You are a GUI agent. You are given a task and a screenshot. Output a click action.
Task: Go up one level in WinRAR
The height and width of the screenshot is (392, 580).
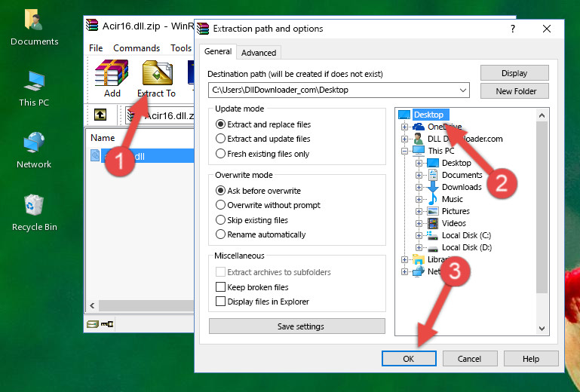[100, 115]
